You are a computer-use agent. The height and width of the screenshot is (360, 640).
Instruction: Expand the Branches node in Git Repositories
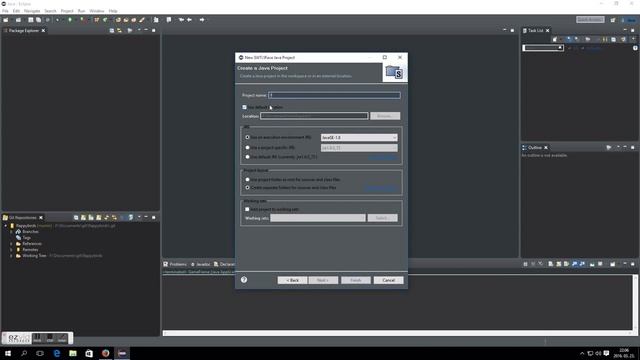(x=11, y=231)
